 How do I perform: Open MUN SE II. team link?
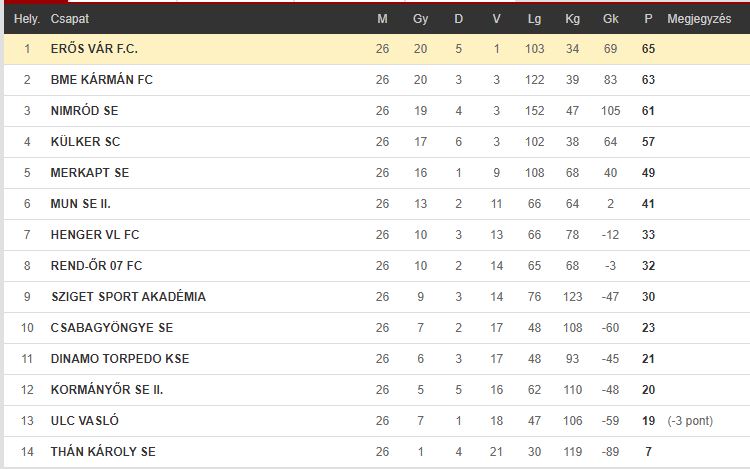80,204
